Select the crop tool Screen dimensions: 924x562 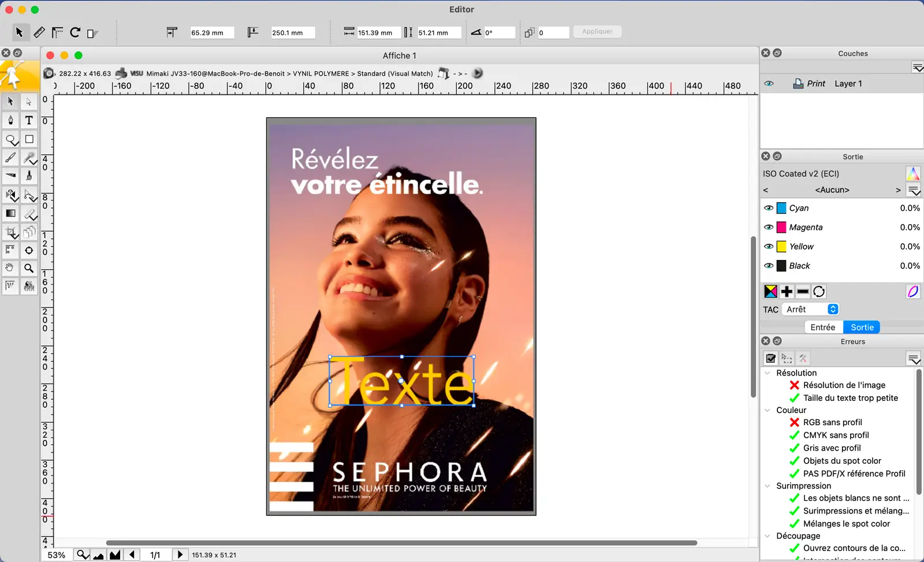tap(10, 232)
